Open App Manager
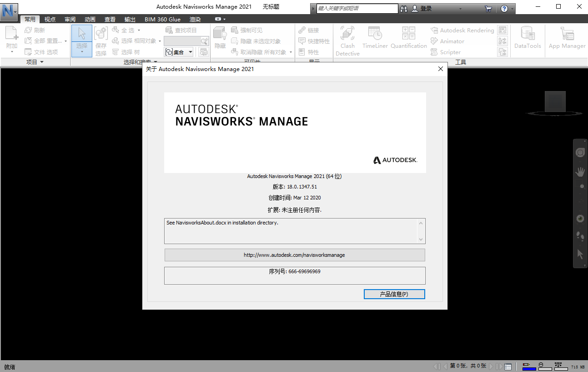 tap(567, 37)
